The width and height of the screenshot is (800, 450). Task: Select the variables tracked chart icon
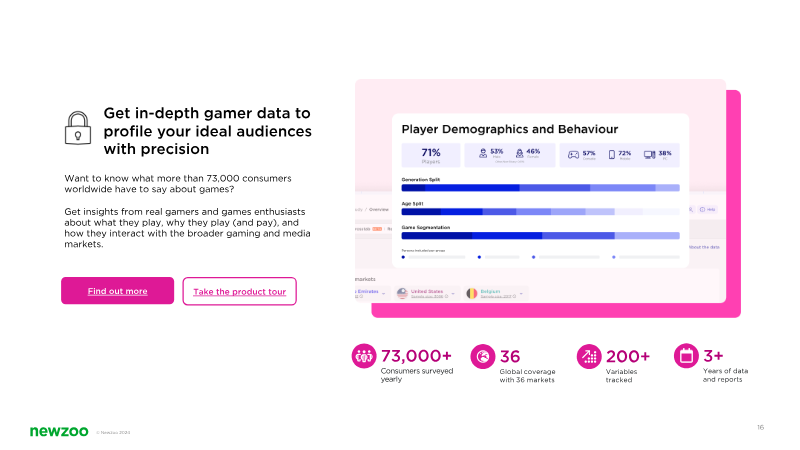point(589,356)
